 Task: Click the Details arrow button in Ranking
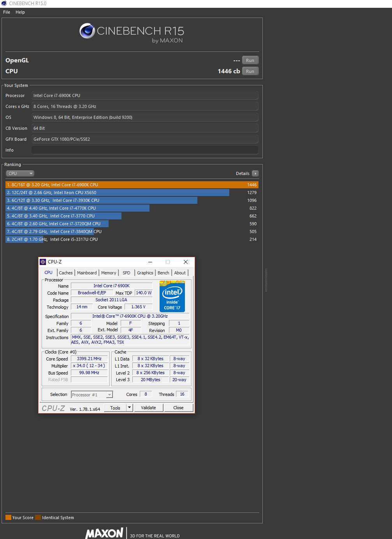pyautogui.click(x=255, y=173)
